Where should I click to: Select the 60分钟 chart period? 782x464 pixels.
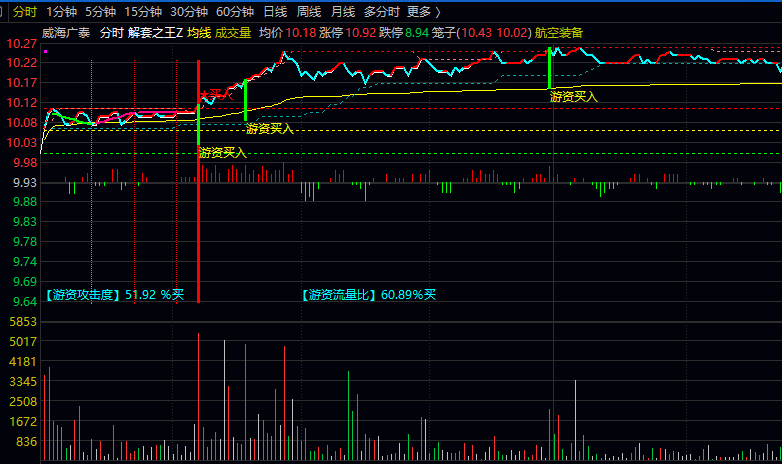(x=235, y=11)
